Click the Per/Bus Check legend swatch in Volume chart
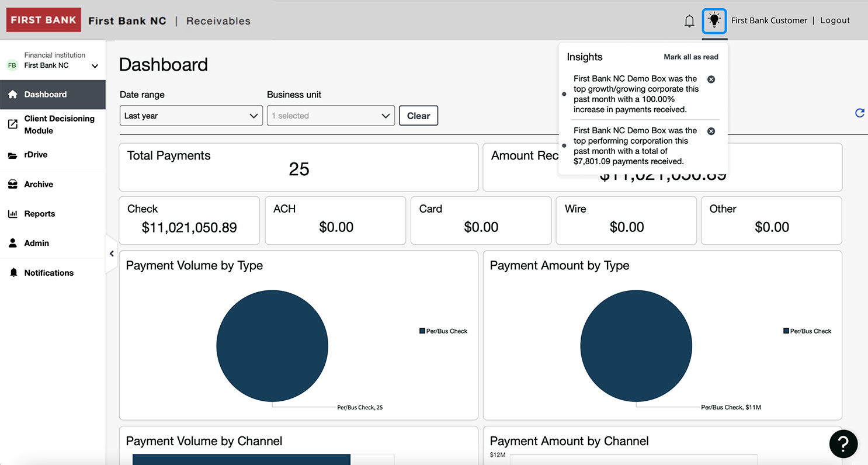This screenshot has width=868, height=465. 422,331
